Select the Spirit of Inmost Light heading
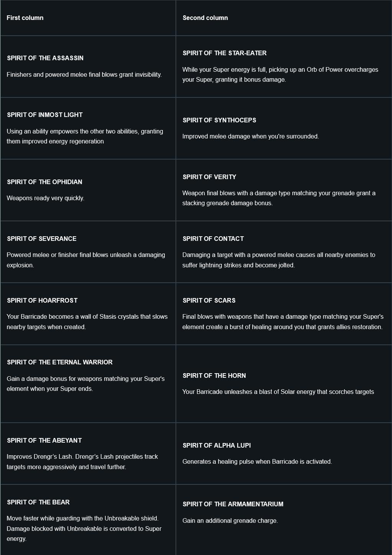 point(45,115)
